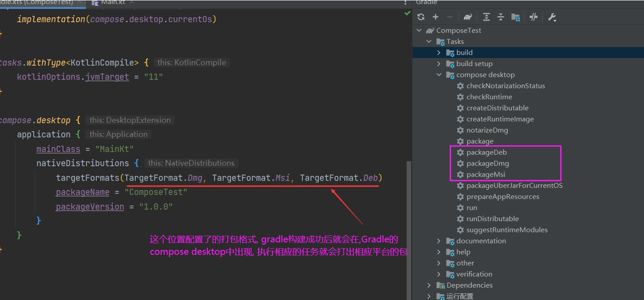This screenshot has width=644, height=300.
Task: Link a new Gradle project with plus icon
Action: [x=436, y=17]
